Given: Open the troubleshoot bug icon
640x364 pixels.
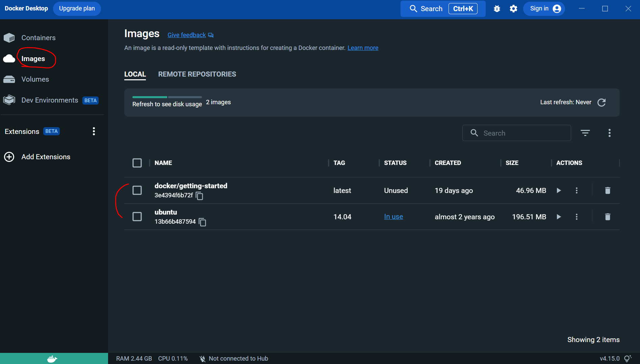Looking at the screenshot, I should pos(497,9).
